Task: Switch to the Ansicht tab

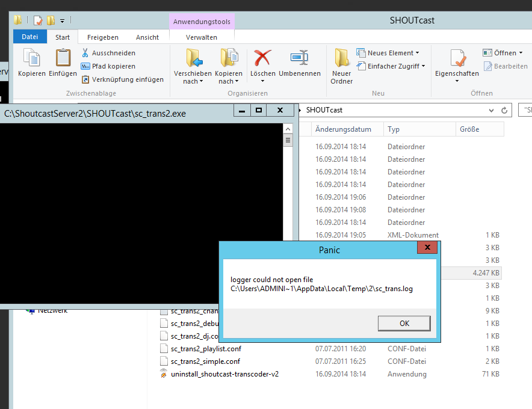Action: click(147, 37)
